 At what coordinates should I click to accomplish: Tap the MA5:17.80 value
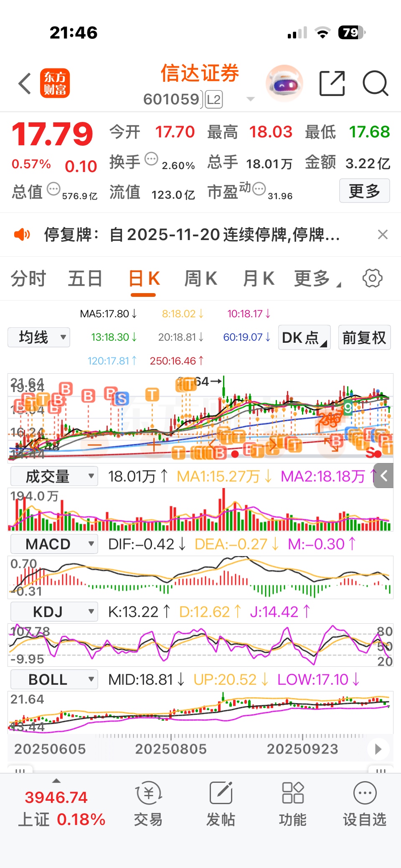pos(108,314)
